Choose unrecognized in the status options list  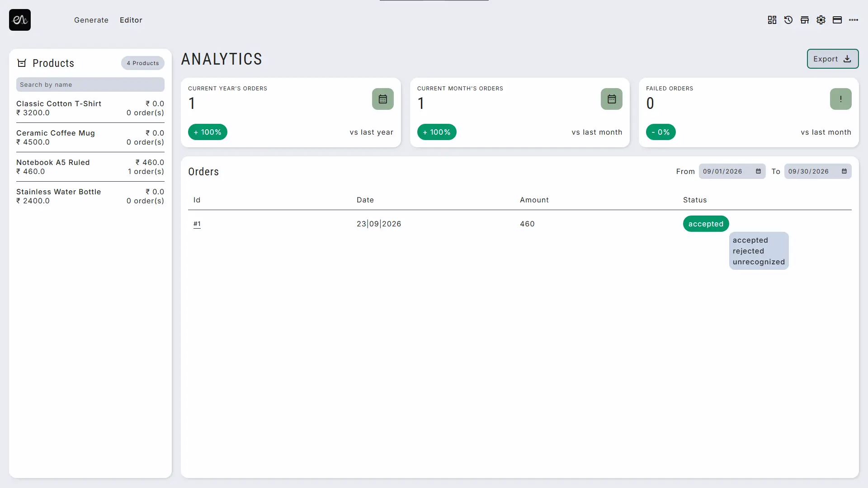[x=759, y=262]
